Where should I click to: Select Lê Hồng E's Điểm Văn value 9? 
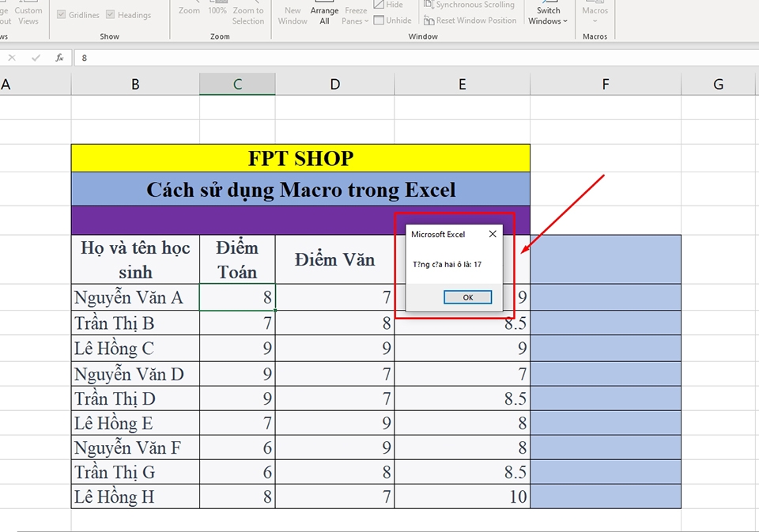[x=335, y=423]
